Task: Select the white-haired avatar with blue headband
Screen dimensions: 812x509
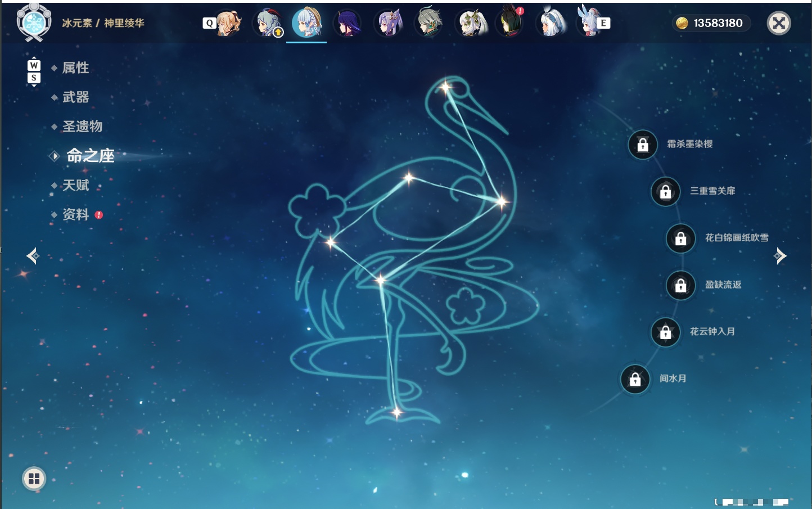Action: [552, 24]
